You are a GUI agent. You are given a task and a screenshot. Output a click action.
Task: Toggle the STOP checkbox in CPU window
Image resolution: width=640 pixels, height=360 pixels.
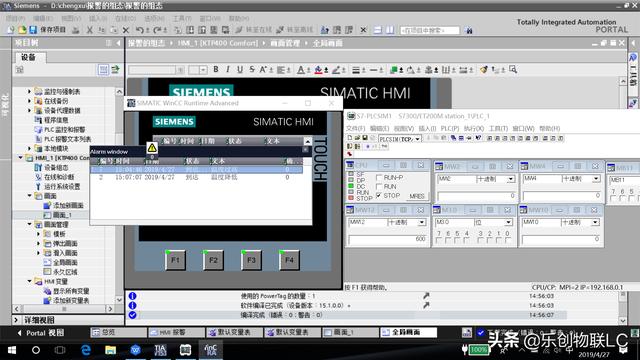tap(379, 196)
